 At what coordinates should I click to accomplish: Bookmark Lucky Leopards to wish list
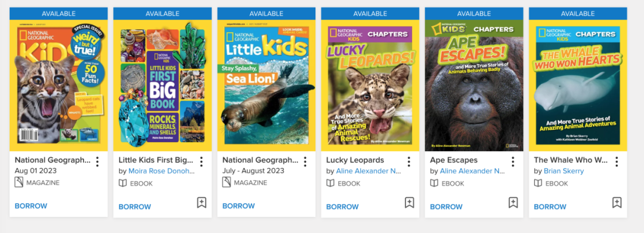pyautogui.click(x=409, y=203)
